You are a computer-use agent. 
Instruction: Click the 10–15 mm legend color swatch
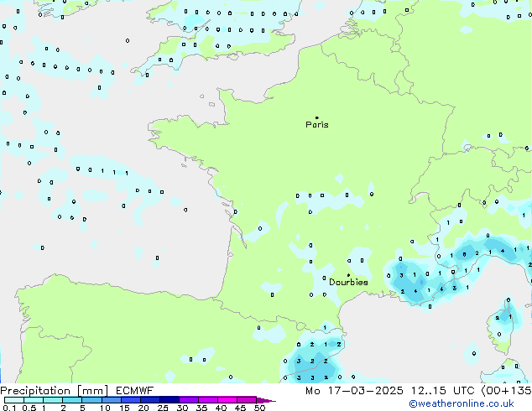pyautogui.click(x=111, y=400)
